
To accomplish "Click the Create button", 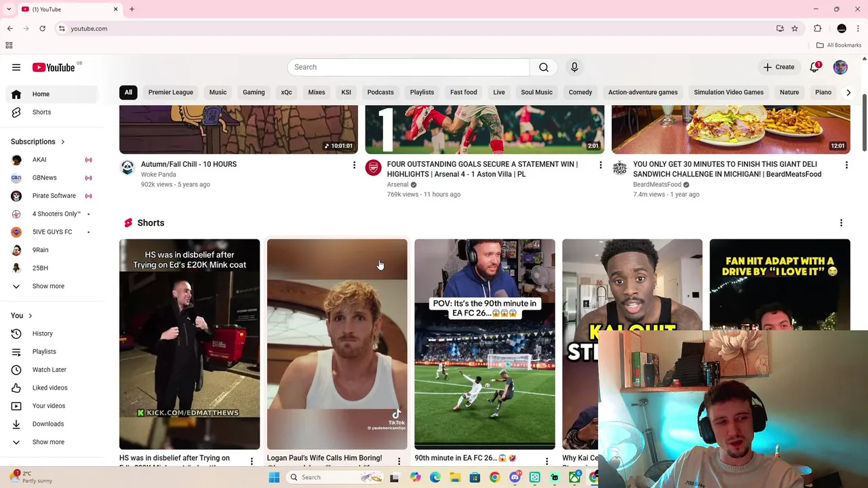I will pos(778,67).
